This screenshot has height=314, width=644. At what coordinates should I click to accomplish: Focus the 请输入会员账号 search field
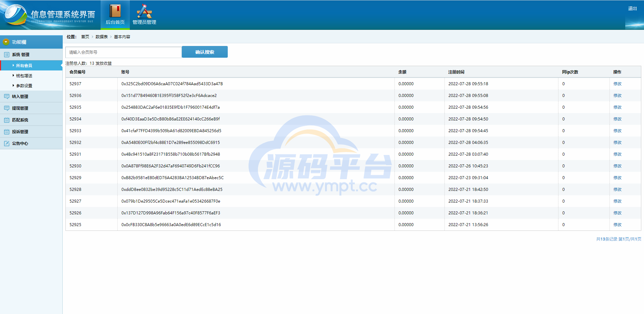tap(123, 52)
